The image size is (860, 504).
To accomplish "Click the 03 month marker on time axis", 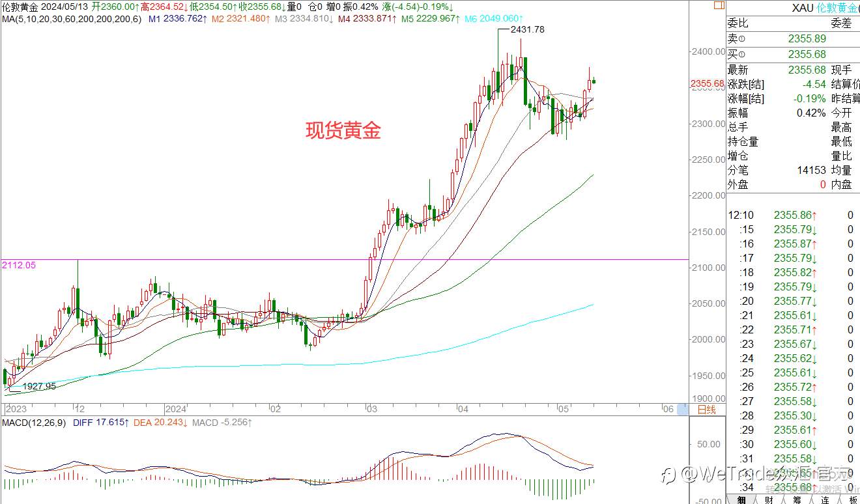I will click(371, 409).
